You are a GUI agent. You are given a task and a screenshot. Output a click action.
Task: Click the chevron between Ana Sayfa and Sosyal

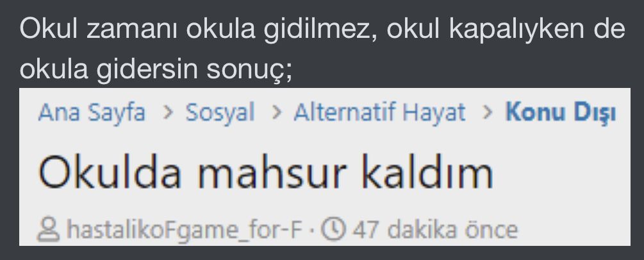click(168, 113)
